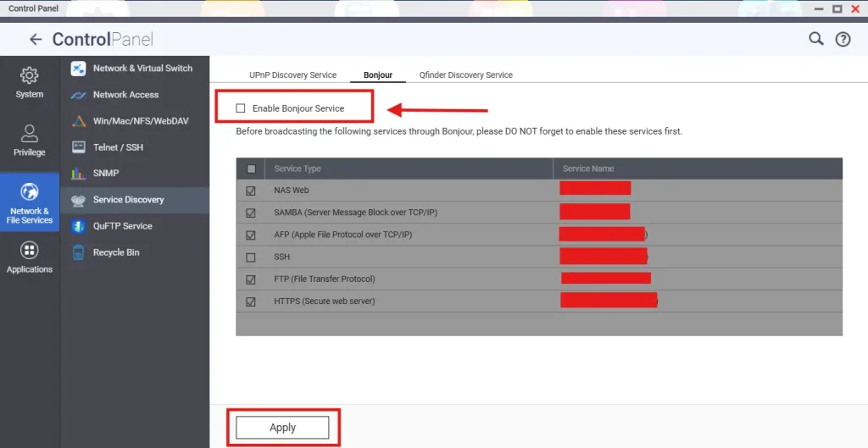Click SAMBA (Server Message Block over TCP/IP) text
868x448 pixels.
355,213
